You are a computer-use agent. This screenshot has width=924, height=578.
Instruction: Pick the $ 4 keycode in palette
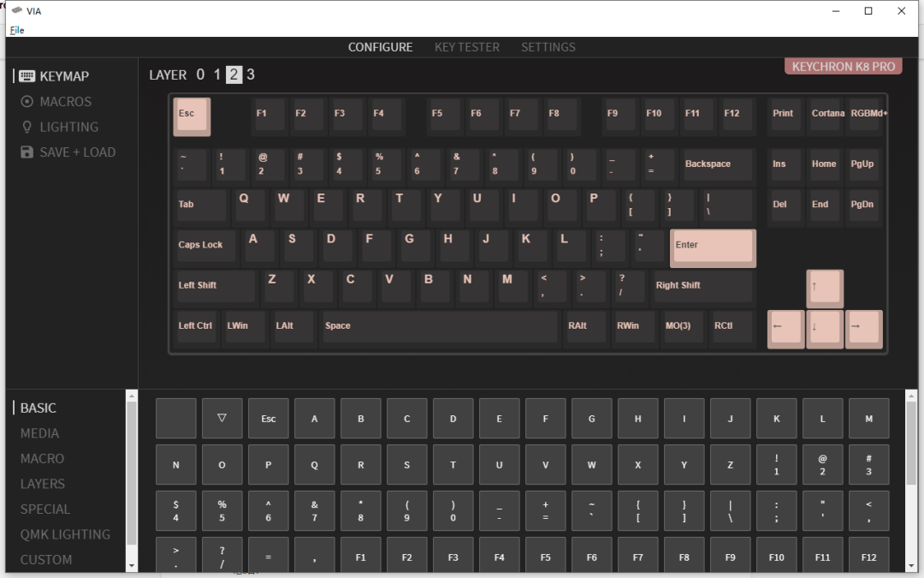click(175, 510)
